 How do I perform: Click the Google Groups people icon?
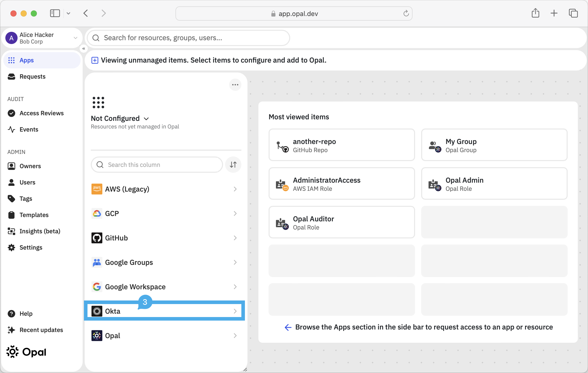click(97, 262)
